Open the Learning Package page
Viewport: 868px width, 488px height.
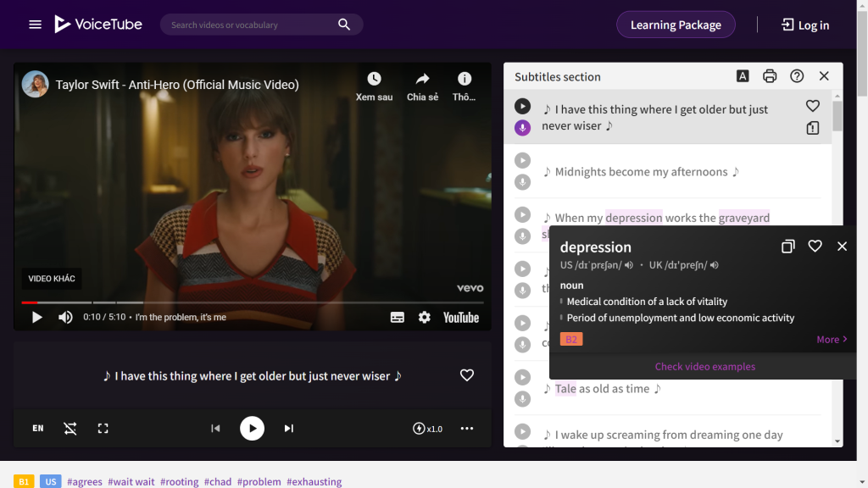[x=676, y=25]
